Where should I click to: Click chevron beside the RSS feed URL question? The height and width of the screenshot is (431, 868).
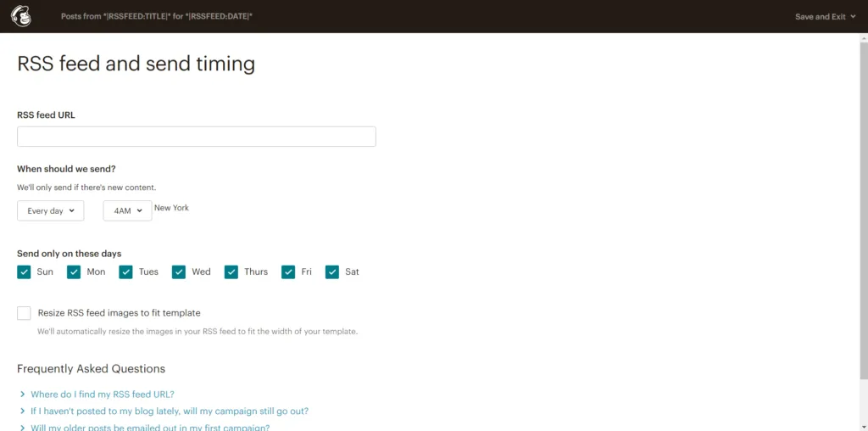[x=21, y=395]
